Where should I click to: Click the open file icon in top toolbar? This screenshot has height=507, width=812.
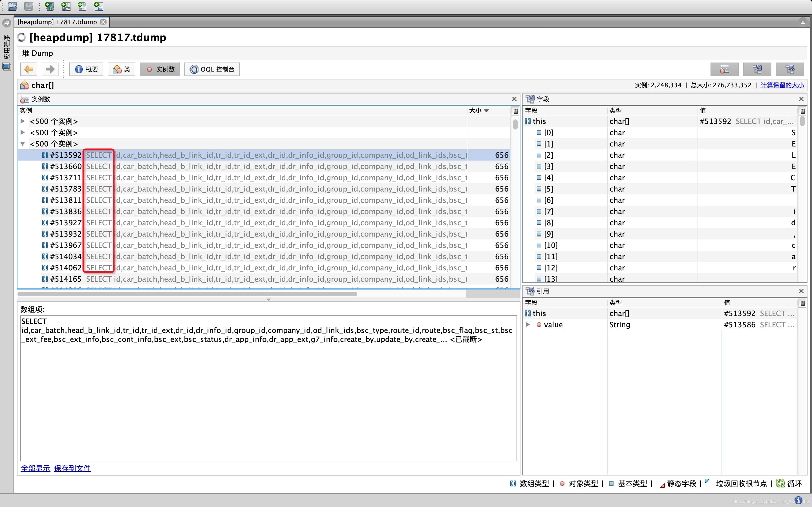(x=12, y=6)
